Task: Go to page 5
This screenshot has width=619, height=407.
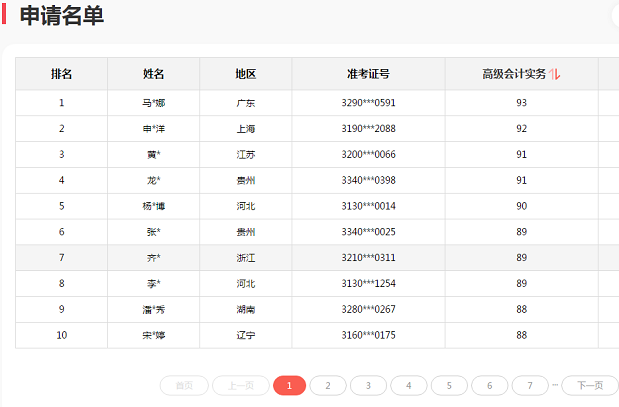Action: pyautogui.click(x=449, y=385)
